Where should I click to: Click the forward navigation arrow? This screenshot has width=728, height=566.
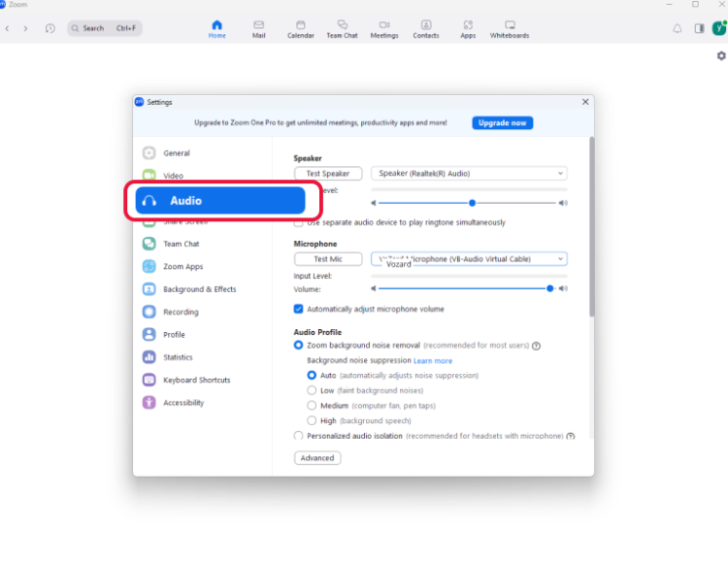pyautogui.click(x=25, y=28)
